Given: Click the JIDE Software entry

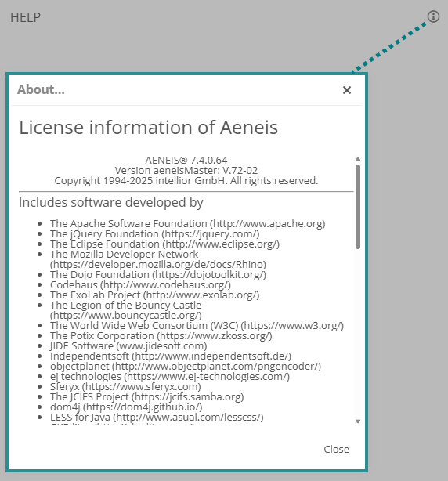Looking at the screenshot, I should click(x=128, y=345).
